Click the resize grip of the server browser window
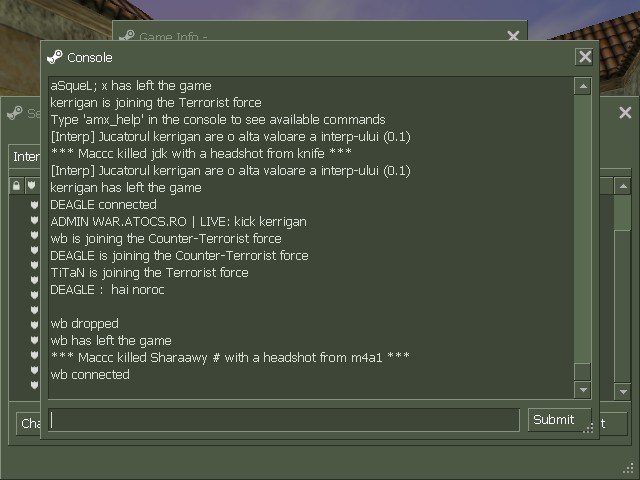The height and width of the screenshot is (480, 640). [x=629, y=469]
